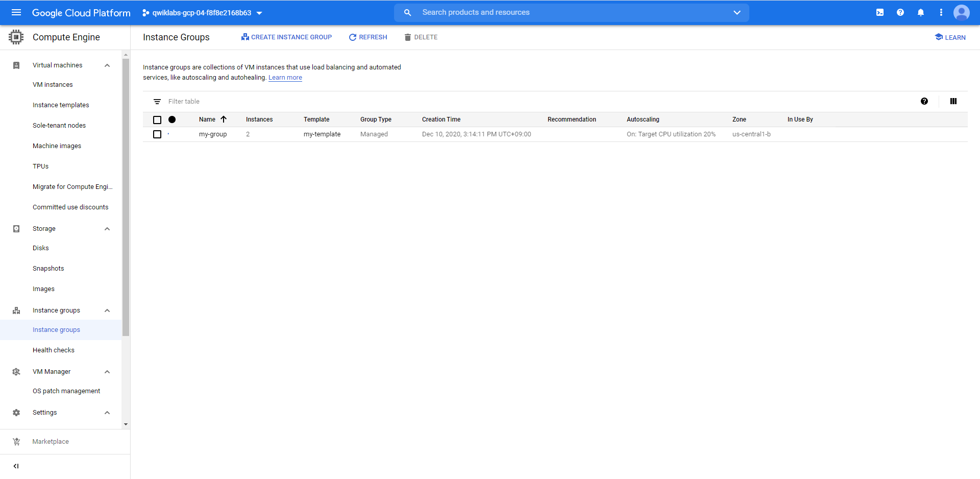Image resolution: width=980 pixels, height=479 pixels.
Task: Click Google Cloud Platform logo text
Action: pos(81,13)
